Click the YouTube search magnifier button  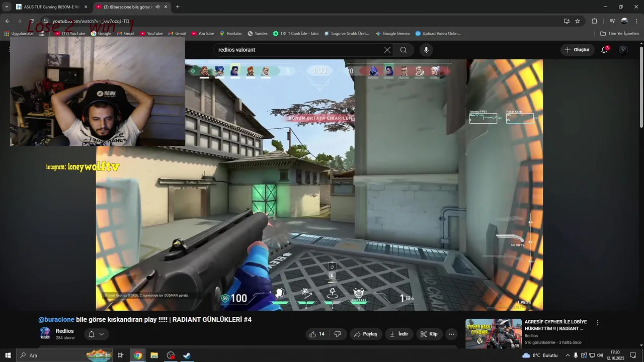(404, 50)
